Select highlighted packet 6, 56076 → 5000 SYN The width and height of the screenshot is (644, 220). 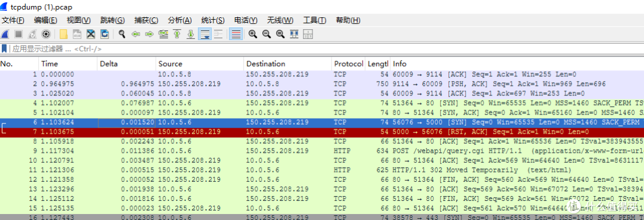tap(322, 122)
